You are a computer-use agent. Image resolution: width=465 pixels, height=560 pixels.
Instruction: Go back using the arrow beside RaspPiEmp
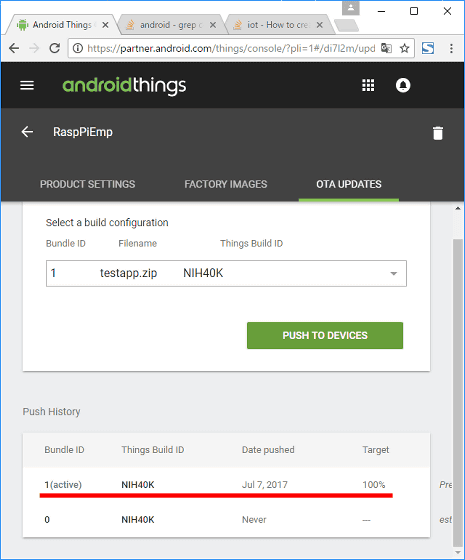coord(27,132)
